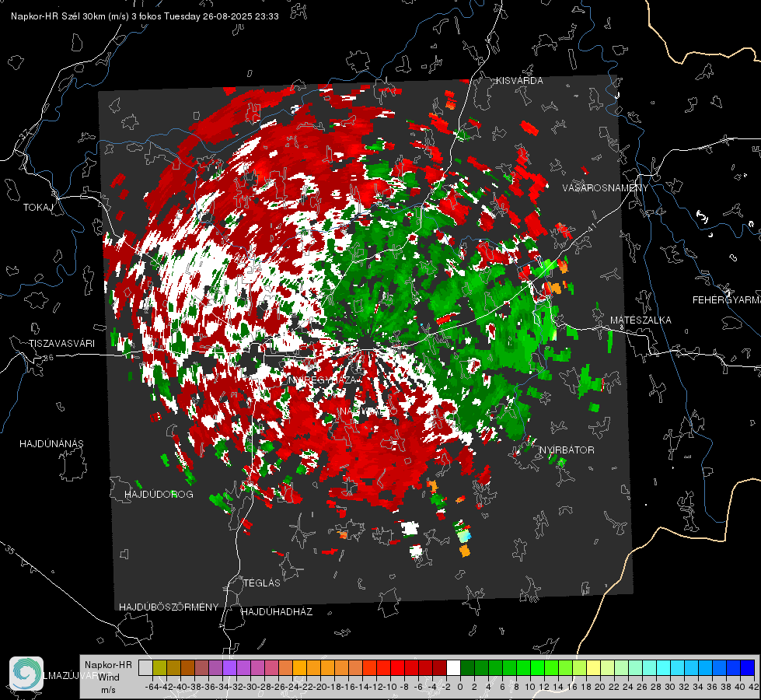This screenshot has height=700, width=761.
Task: Click the FEHÉRGYARMAT town label
Action: click(727, 300)
